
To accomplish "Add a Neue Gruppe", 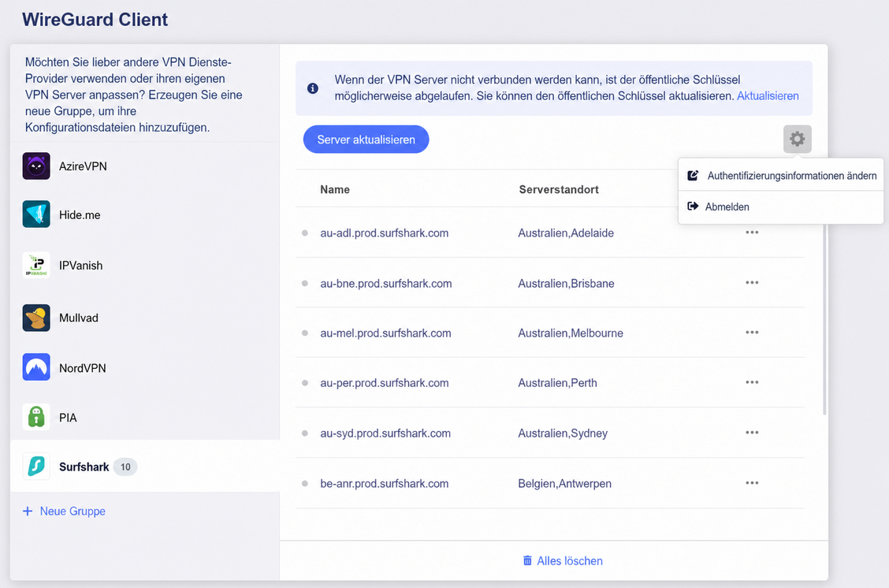I will [64, 511].
